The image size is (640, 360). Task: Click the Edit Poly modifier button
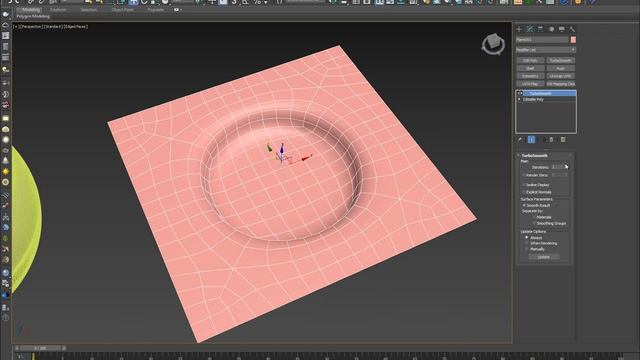[530, 60]
